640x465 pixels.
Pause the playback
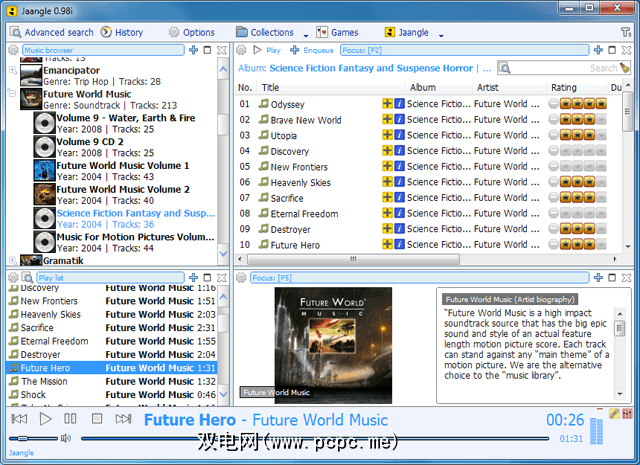(x=70, y=419)
